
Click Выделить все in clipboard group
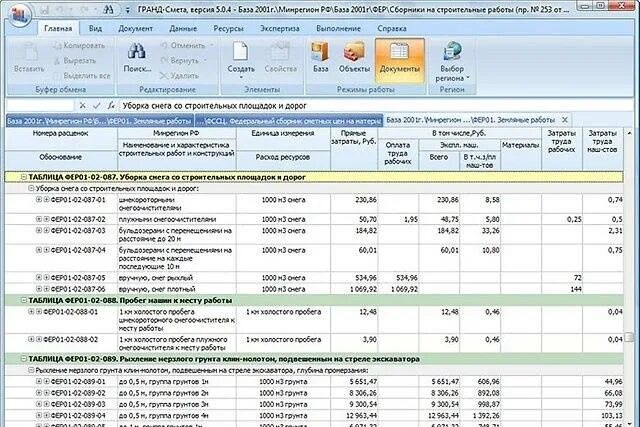click(x=81, y=76)
